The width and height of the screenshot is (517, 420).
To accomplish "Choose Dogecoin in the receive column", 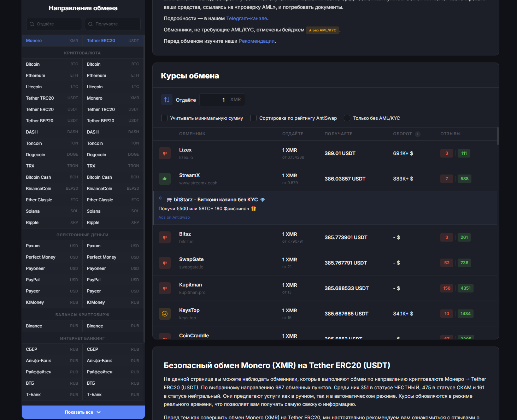I will coord(113,155).
